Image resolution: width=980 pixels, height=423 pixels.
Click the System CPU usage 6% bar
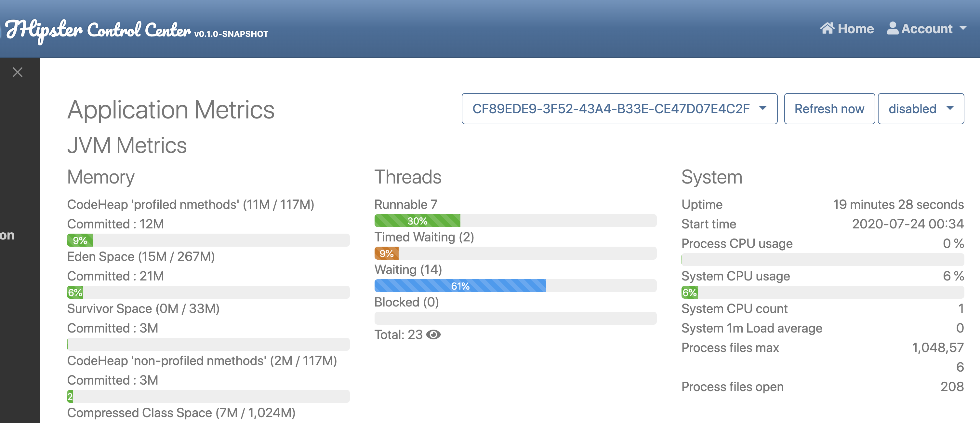point(689,293)
